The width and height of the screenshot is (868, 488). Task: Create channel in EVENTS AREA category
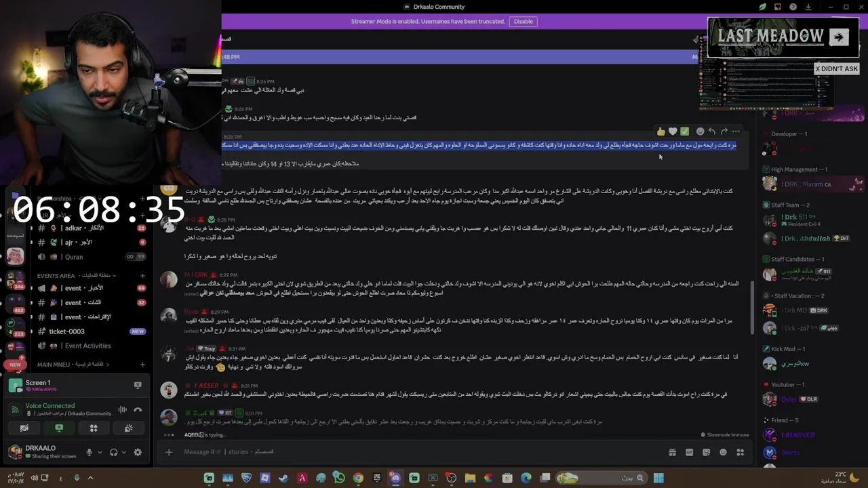(142, 276)
